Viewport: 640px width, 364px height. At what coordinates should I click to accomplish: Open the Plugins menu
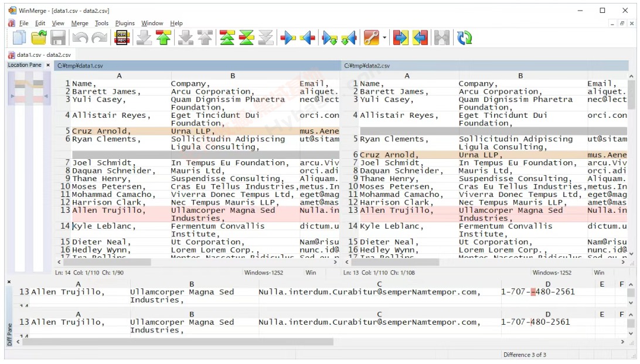125,23
